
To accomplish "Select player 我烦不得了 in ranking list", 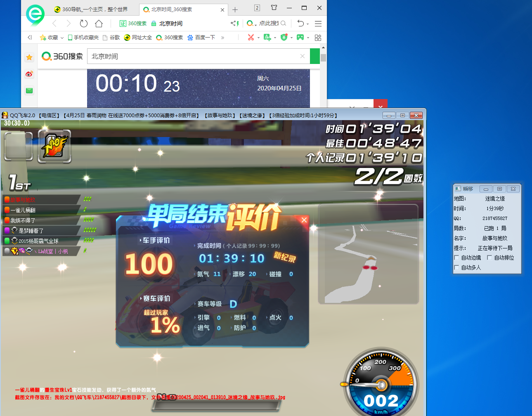I will pyautogui.click(x=41, y=220).
